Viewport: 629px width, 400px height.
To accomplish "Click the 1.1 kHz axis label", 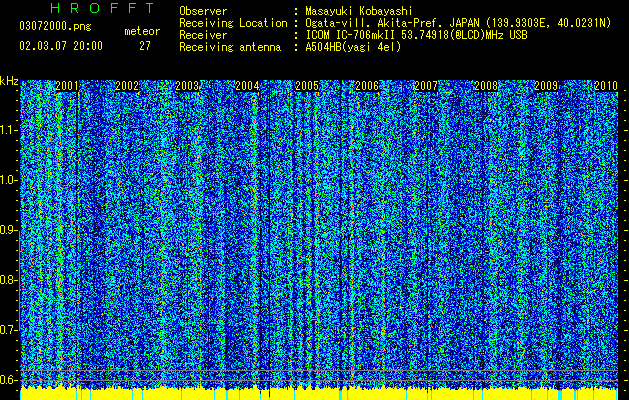I will (x=8, y=130).
